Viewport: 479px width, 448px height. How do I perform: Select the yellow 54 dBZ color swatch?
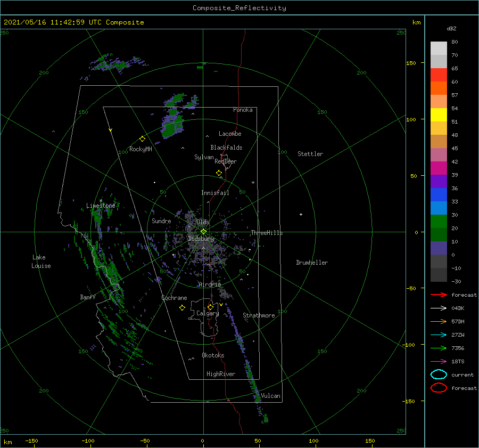pyautogui.click(x=439, y=115)
